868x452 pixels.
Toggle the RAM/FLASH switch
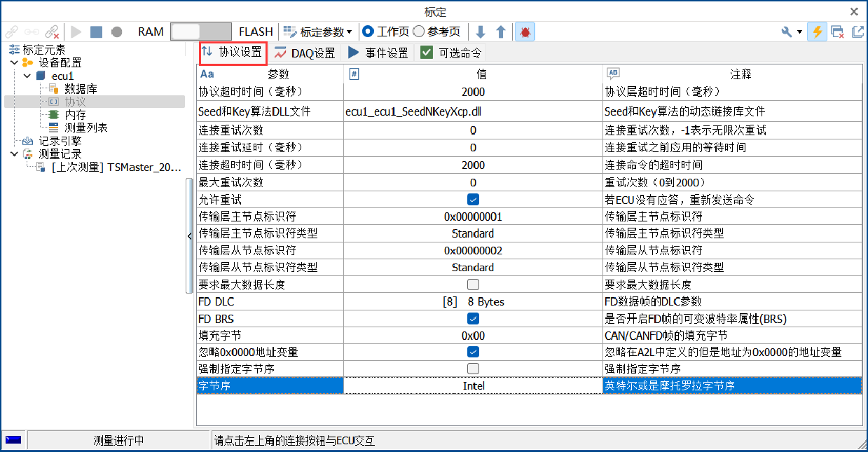(201, 32)
